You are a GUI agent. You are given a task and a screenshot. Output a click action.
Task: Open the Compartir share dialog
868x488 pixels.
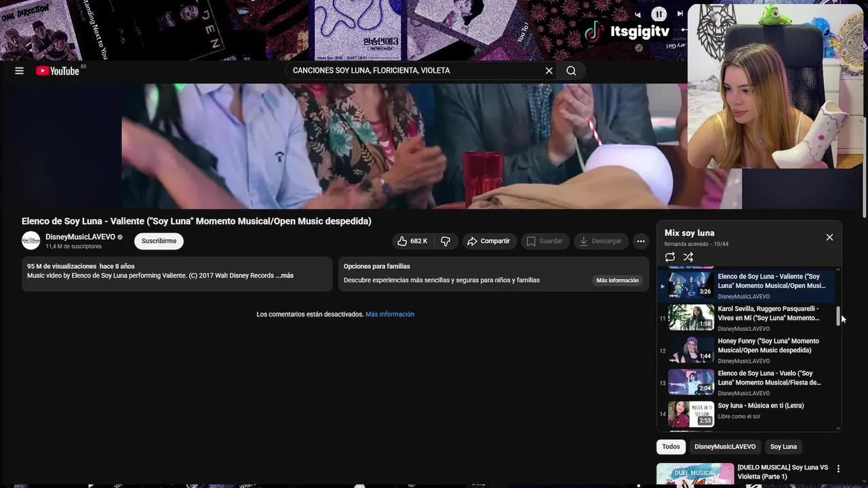tap(490, 241)
